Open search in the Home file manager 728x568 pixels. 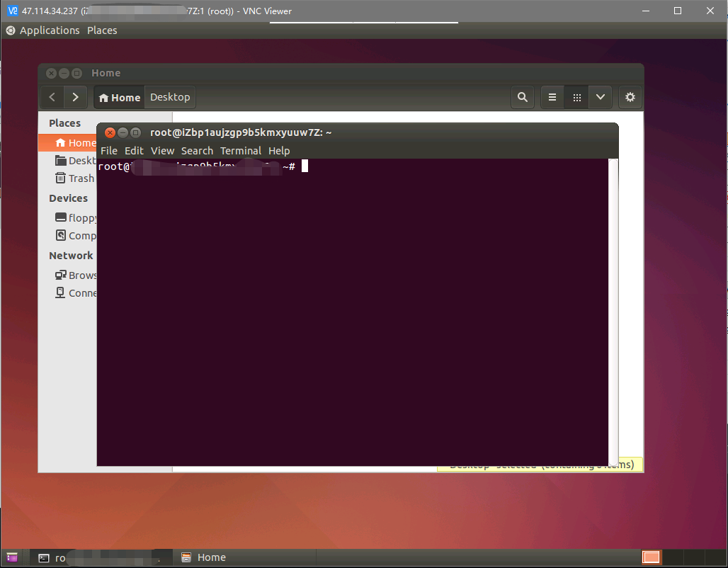pyautogui.click(x=523, y=97)
